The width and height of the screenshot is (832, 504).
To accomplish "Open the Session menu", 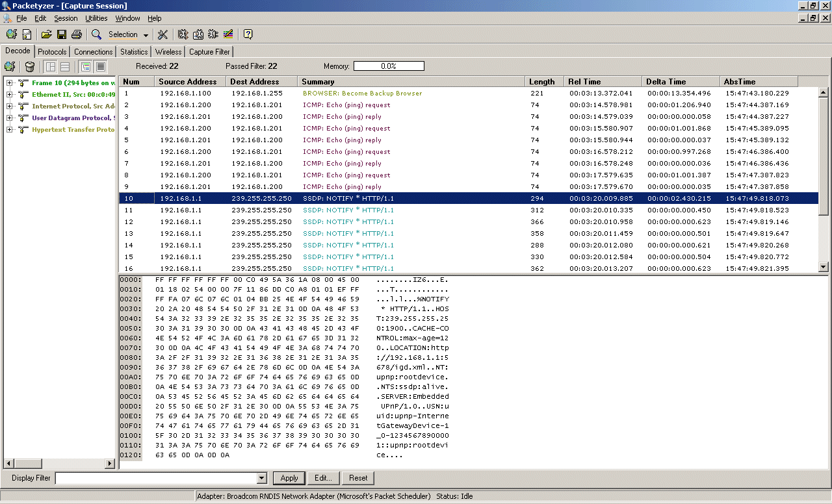I will pyautogui.click(x=66, y=18).
